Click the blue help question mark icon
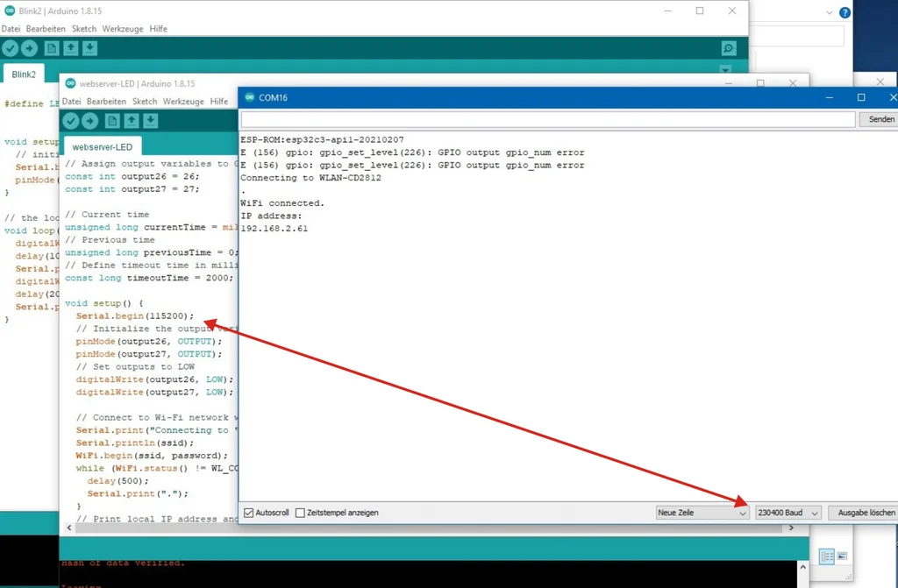Image resolution: width=898 pixels, height=588 pixels. tap(845, 12)
